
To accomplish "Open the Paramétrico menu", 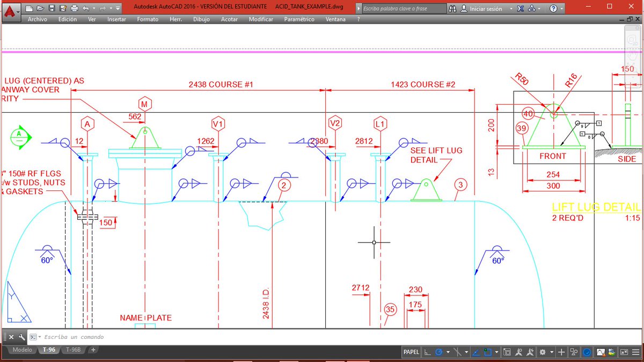I will 299,19.
